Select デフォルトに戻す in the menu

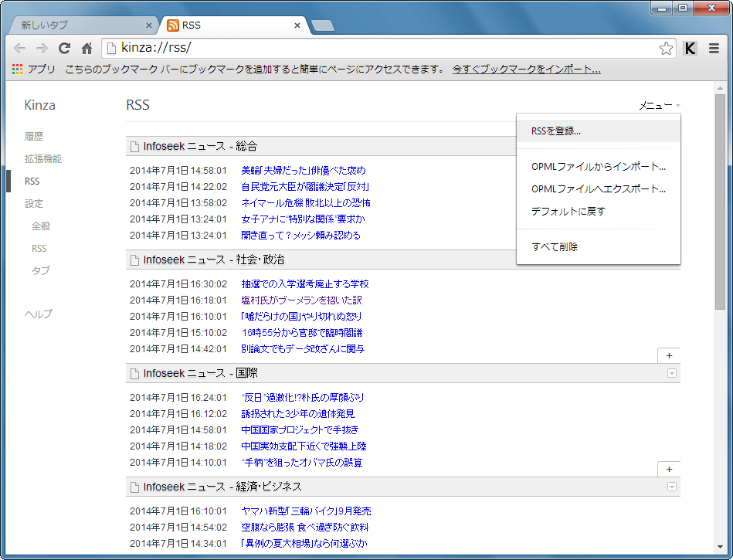568,211
